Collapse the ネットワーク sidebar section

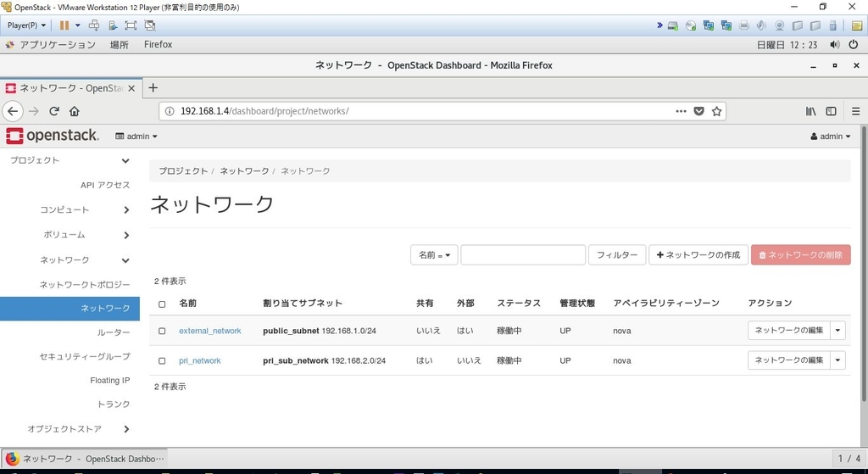[x=70, y=259]
